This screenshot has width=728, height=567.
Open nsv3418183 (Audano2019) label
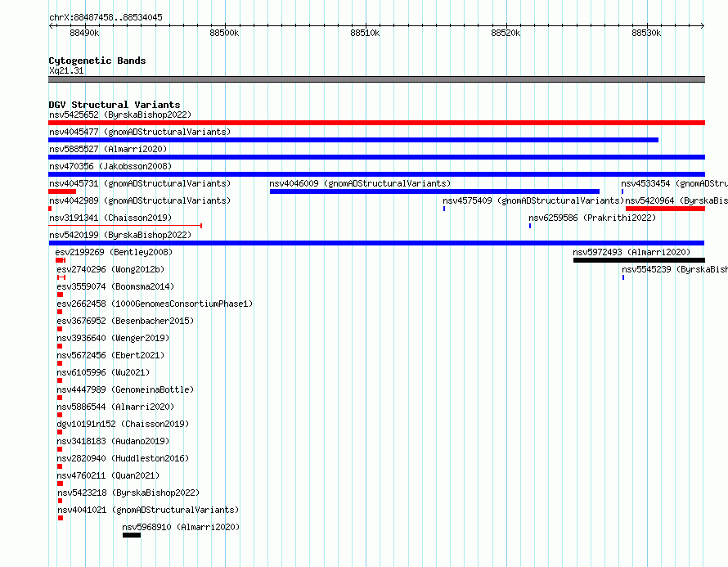(113, 441)
